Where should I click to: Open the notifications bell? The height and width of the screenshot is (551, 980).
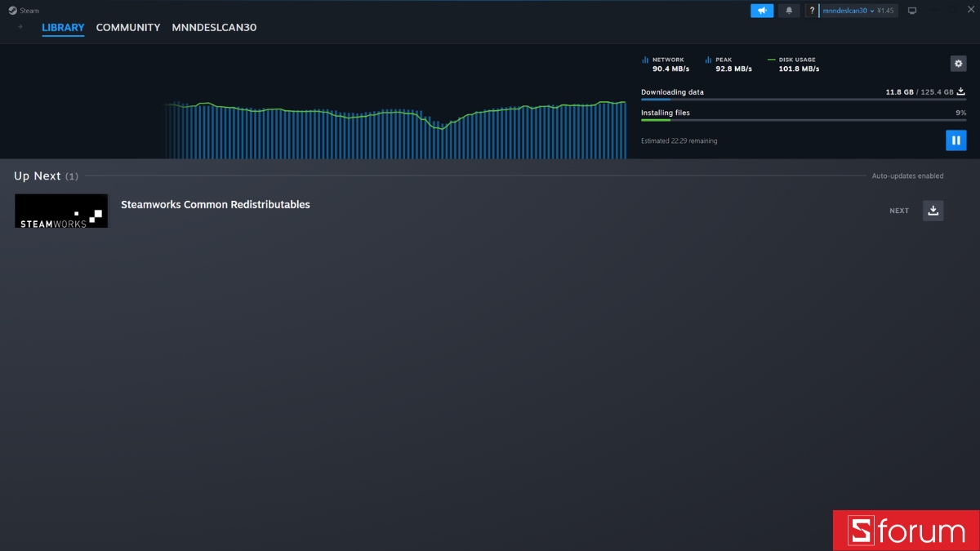point(789,11)
